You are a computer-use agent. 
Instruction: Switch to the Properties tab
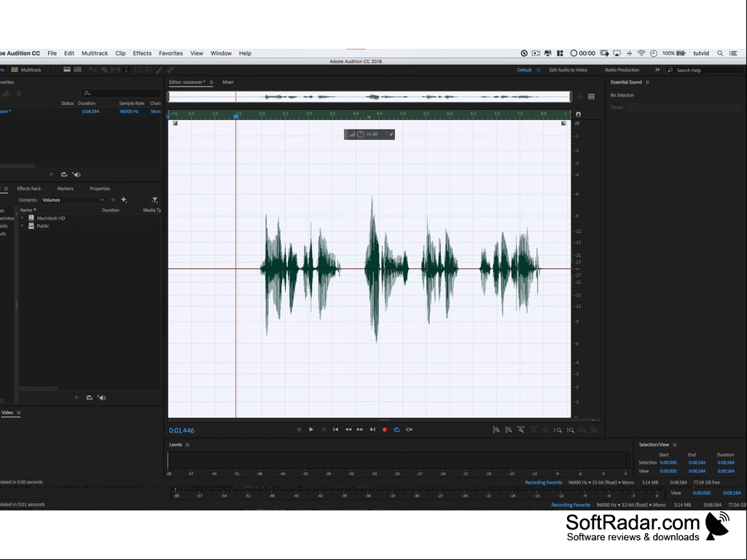point(100,189)
